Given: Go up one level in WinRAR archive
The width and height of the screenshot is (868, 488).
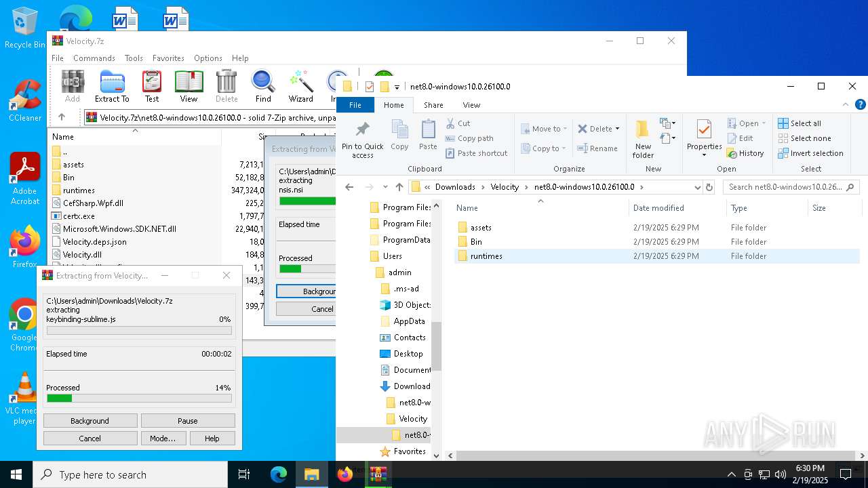Looking at the screenshot, I should 62,117.
